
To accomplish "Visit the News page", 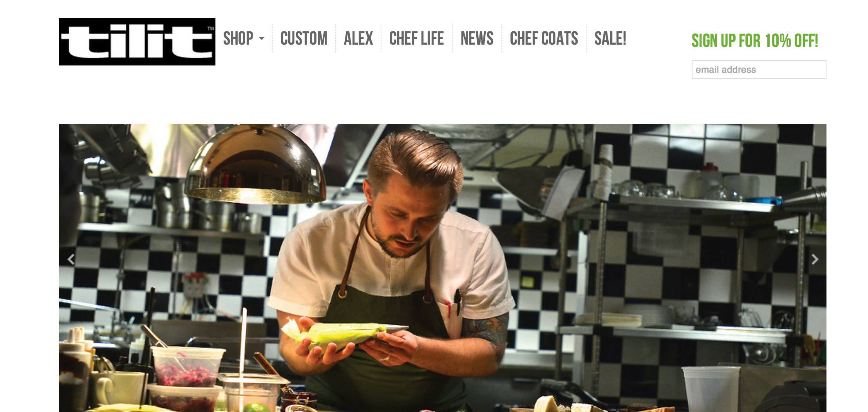I will (477, 38).
